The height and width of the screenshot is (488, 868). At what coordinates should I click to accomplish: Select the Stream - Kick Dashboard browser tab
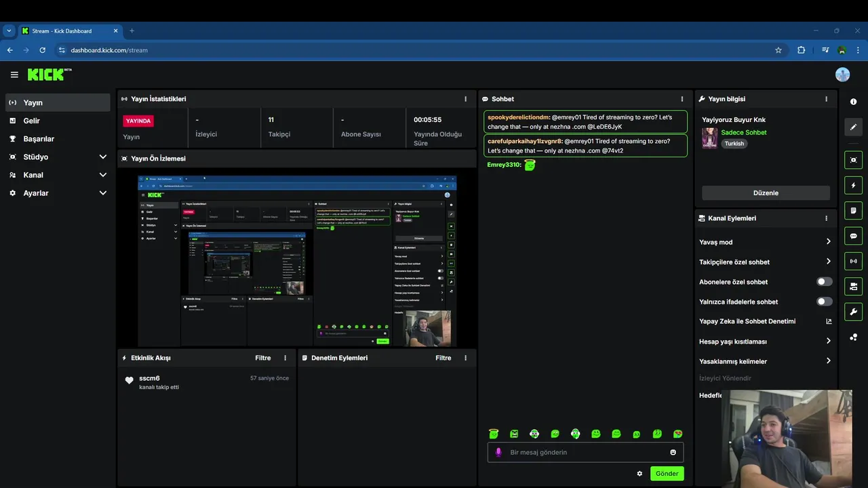(x=70, y=31)
